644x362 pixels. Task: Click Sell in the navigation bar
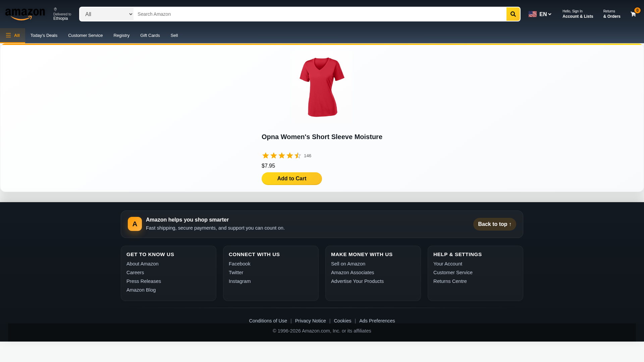point(174,35)
